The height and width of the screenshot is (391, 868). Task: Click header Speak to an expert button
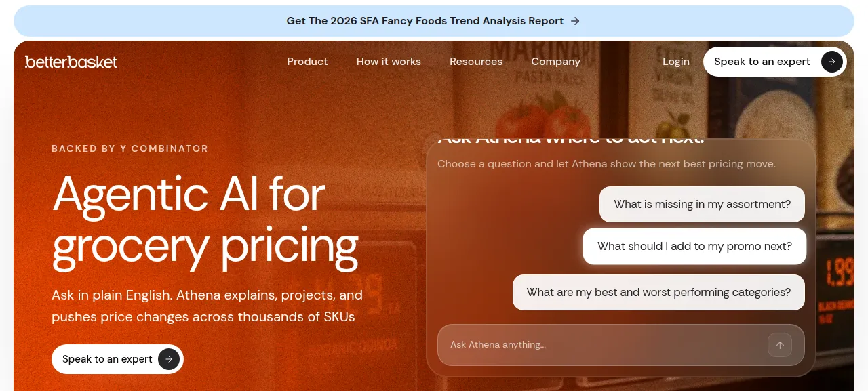775,62
